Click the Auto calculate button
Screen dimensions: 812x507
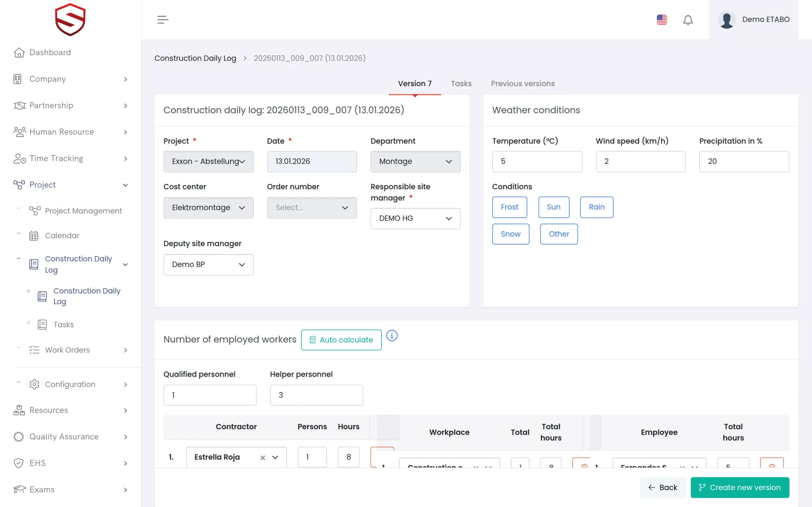(x=341, y=340)
